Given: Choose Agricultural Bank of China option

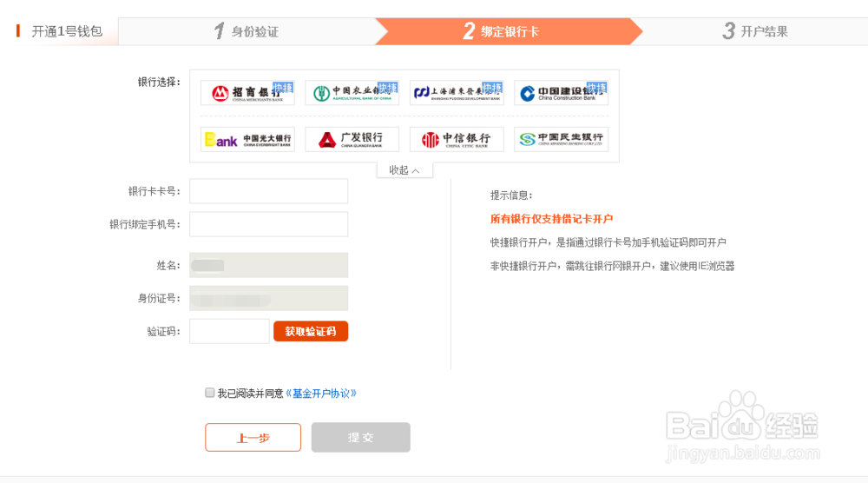Looking at the screenshot, I should [x=352, y=92].
